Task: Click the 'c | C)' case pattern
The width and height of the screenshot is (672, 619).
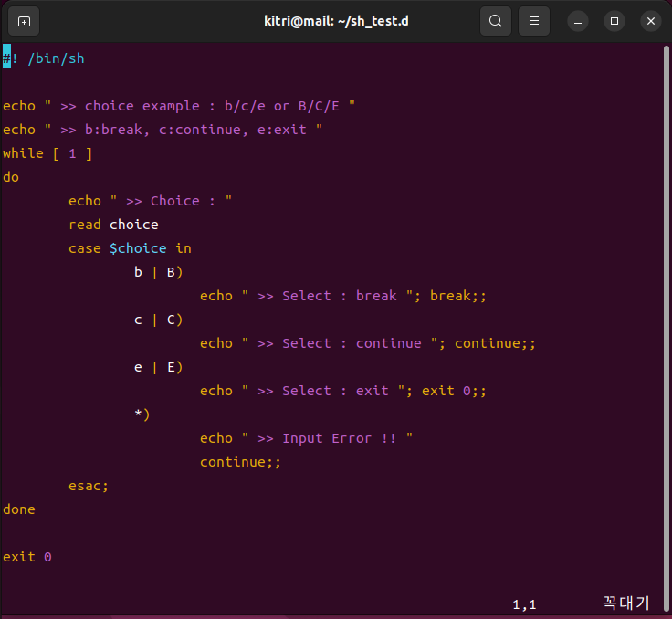Action: click(x=159, y=320)
